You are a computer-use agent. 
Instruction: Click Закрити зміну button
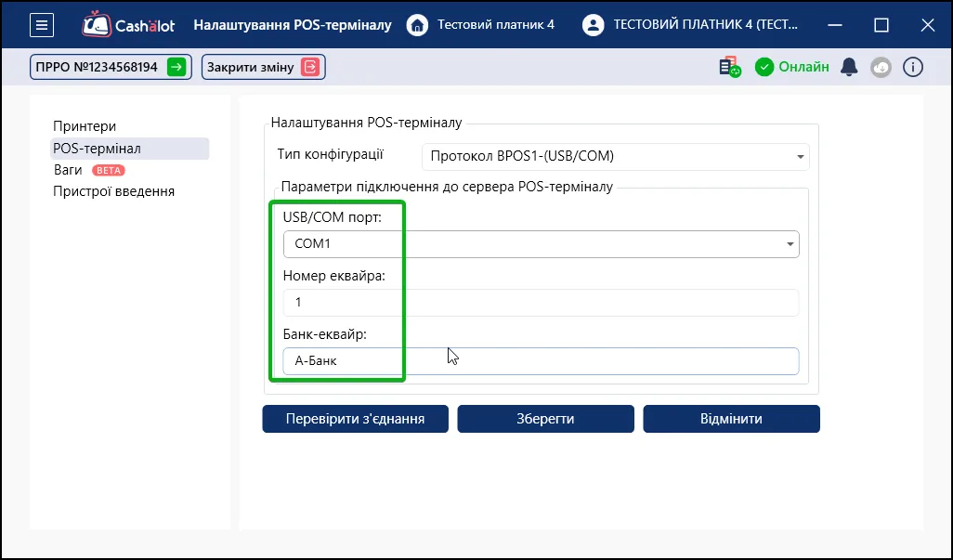tap(264, 67)
